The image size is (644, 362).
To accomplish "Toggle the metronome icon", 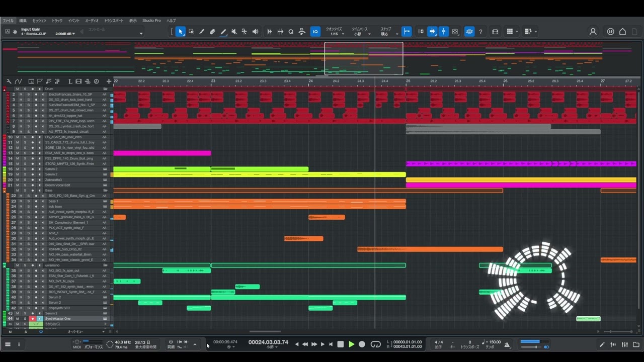I will coord(507,345).
